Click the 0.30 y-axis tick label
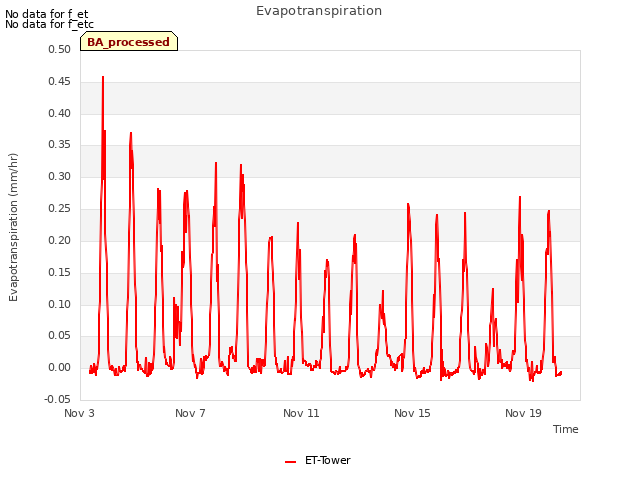The width and height of the screenshot is (640, 480). pos(60,176)
